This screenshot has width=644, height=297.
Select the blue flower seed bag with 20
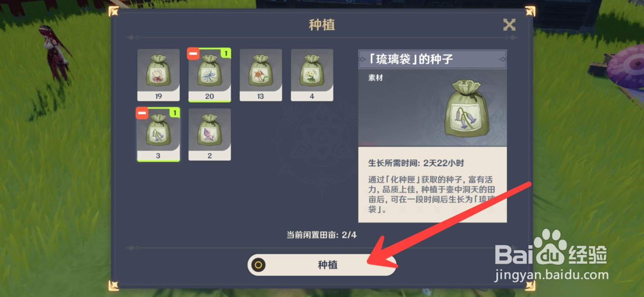click(x=209, y=75)
